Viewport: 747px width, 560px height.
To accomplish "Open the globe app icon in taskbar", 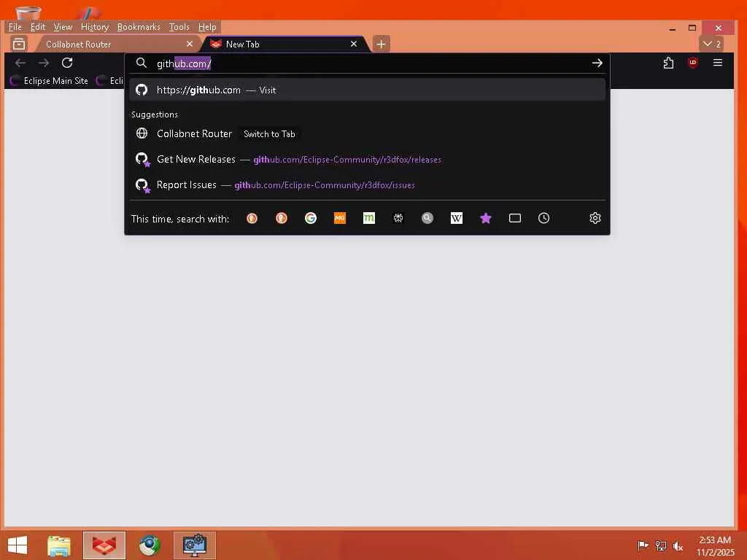I will pos(150,545).
